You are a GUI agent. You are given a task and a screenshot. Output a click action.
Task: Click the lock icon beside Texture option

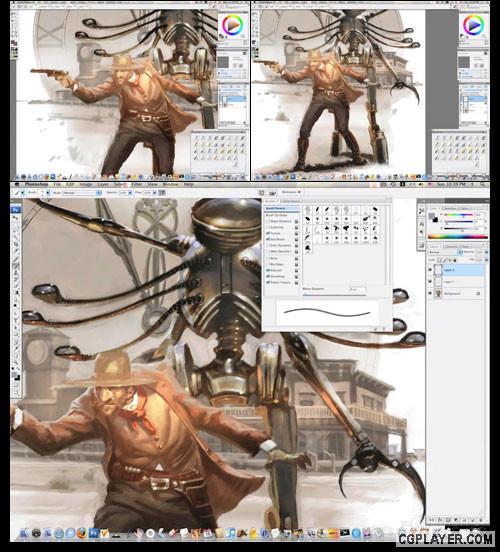tap(296, 233)
